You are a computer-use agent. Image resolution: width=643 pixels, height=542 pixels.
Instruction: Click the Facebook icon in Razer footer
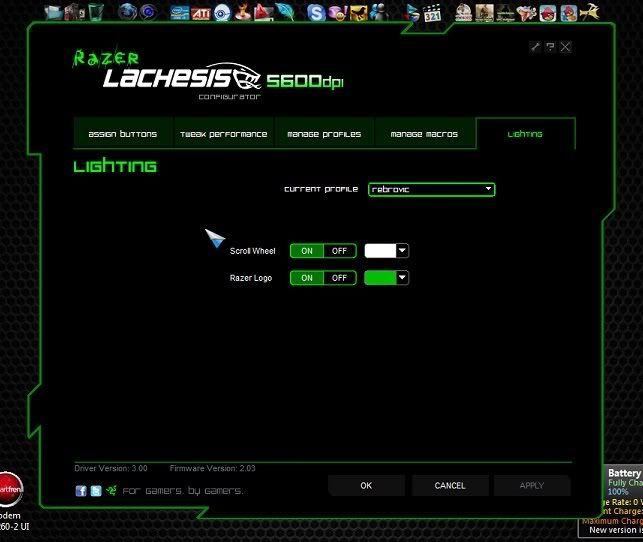pos(81,491)
